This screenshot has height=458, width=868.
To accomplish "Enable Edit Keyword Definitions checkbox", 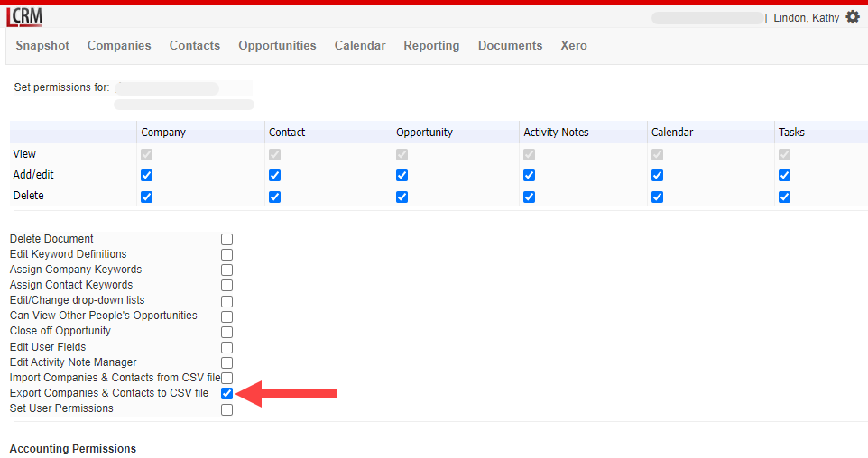I will 227,255.
